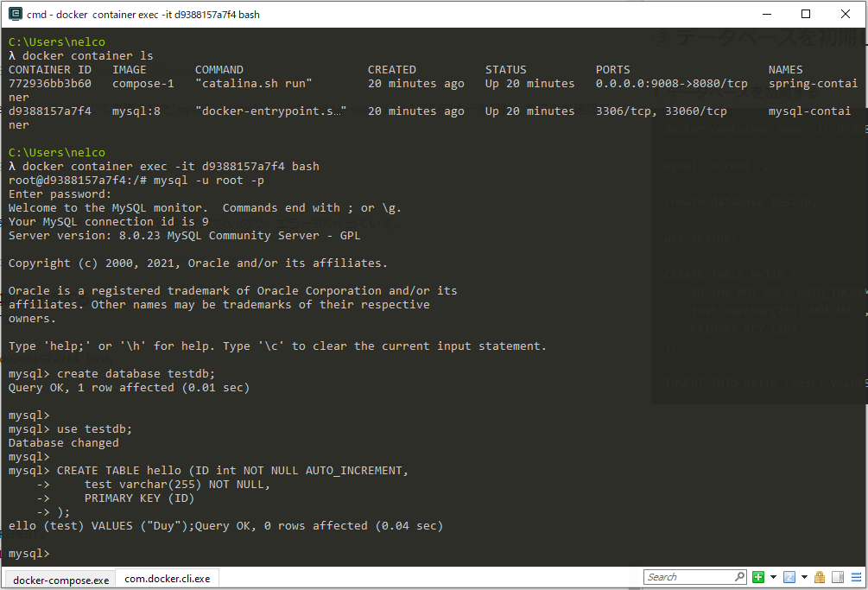Click the active console number 2 icon
The height and width of the screenshot is (590, 868).
(x=789, y=577)
